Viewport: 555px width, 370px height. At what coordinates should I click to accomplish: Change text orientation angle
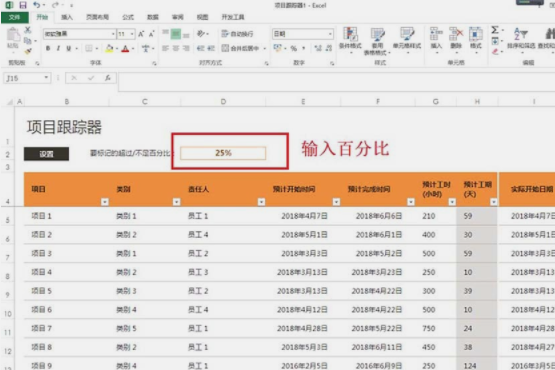[201, 34]
